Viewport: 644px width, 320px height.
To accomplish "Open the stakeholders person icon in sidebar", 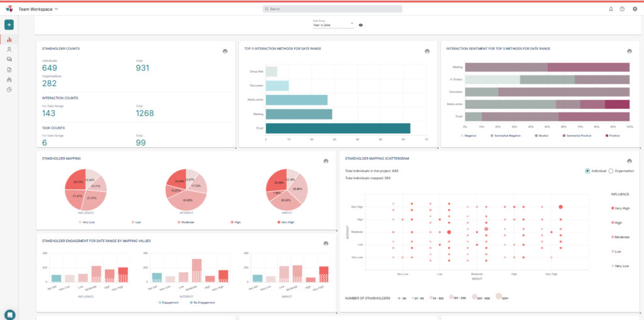I will [x=9, y=49].
